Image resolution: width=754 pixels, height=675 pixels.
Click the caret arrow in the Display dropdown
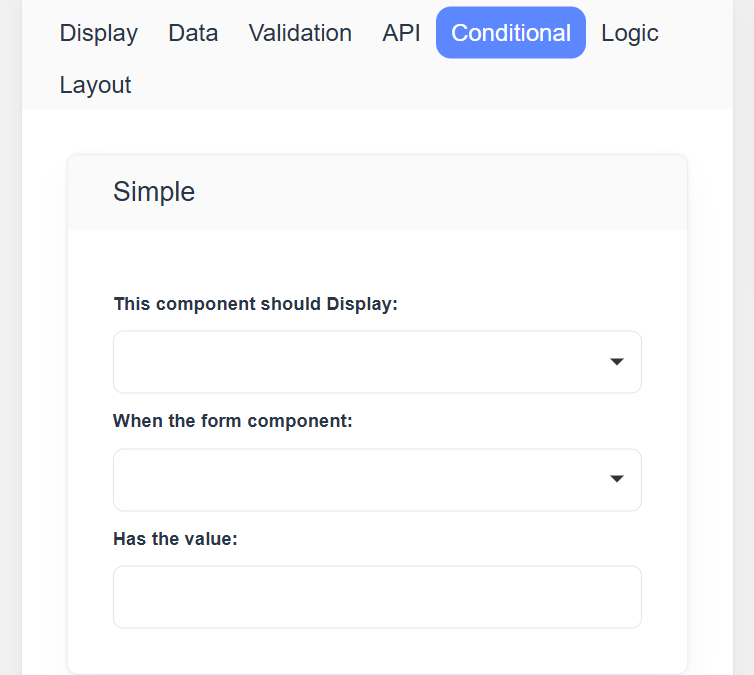coord(617,362)
